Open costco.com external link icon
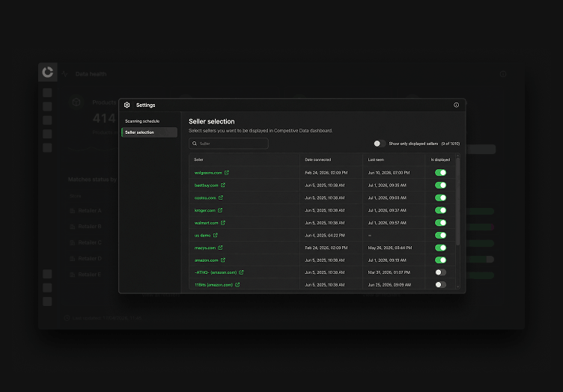This screenshot has height=392, width=563. point(221,197)
